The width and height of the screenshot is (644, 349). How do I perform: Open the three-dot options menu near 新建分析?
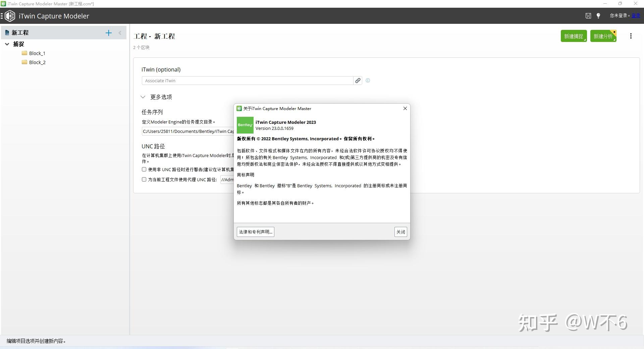pos(631,36)
